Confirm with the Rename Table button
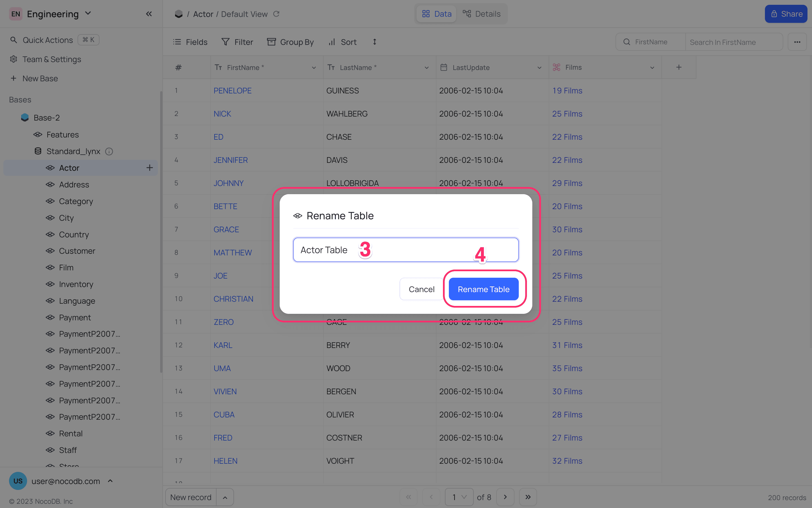 (x=484, y=289)
